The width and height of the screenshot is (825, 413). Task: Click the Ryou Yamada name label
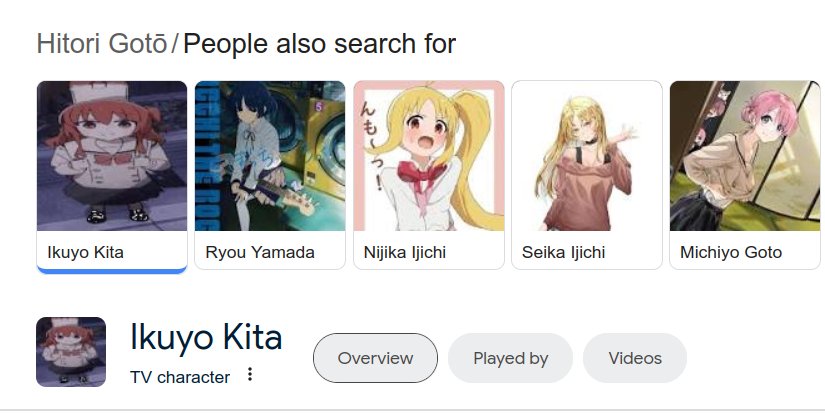[x=260, y=252]
